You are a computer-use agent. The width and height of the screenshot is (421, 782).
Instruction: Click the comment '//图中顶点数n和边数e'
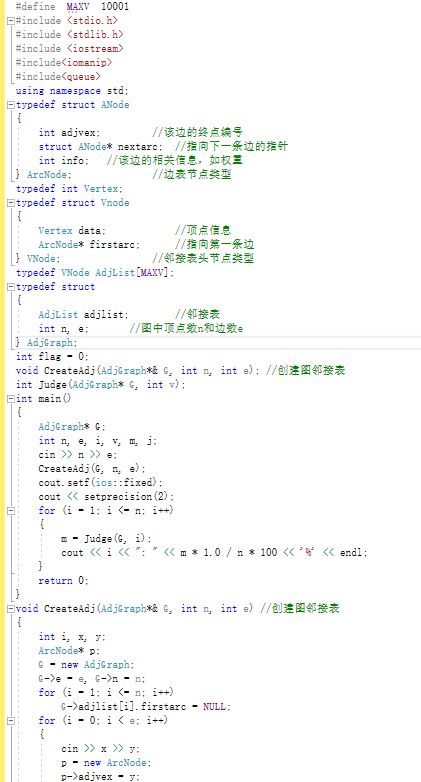(186, 329)
